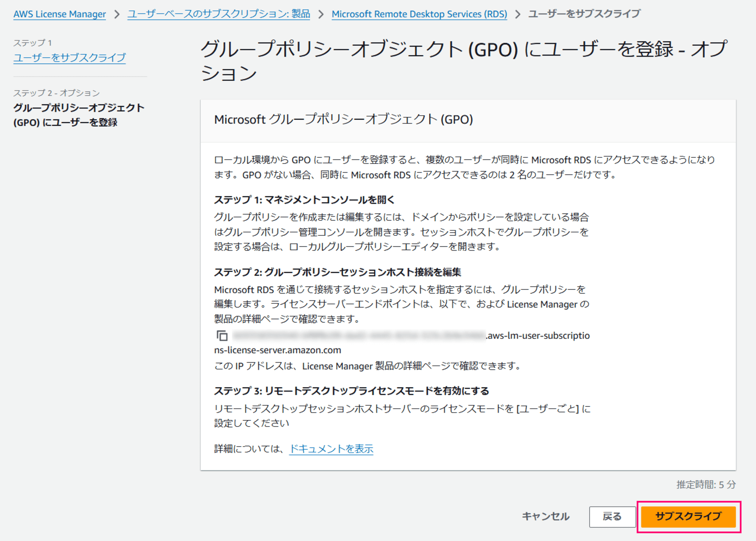
Task: Click the ステップ 2 - オプション label in sidebar
Action: [x=57, y=93]
